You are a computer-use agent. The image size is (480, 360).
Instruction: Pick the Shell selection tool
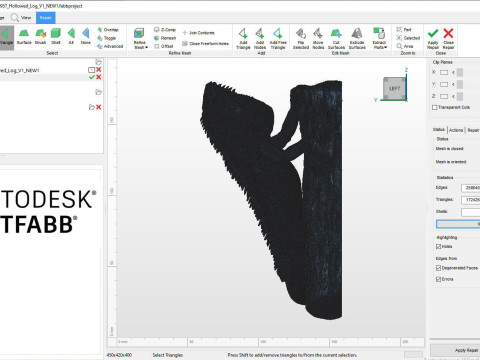(56, 37)
